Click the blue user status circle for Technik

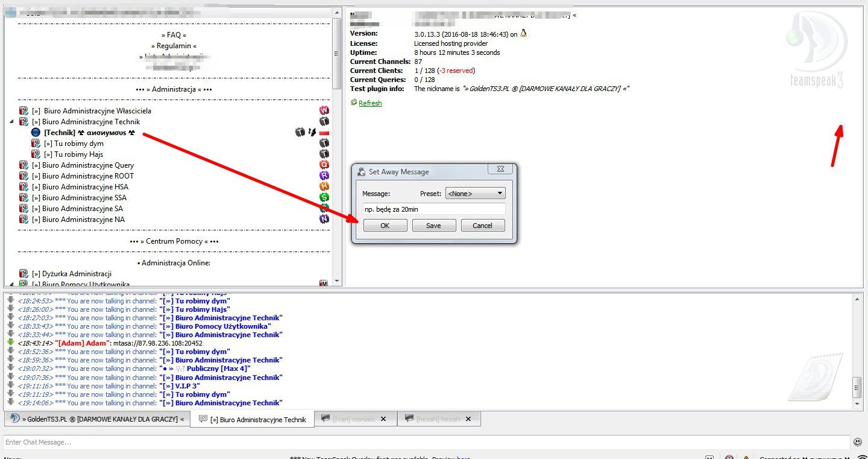36,133
